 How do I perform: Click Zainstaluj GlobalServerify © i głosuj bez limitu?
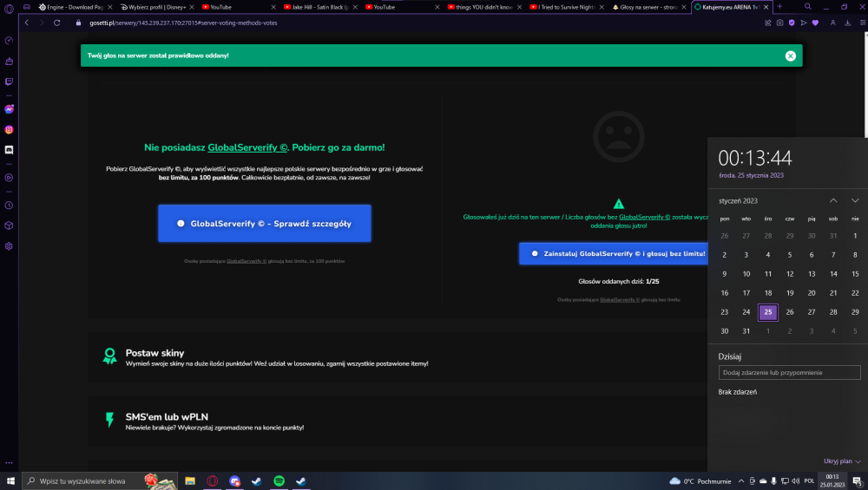[614, 254]
